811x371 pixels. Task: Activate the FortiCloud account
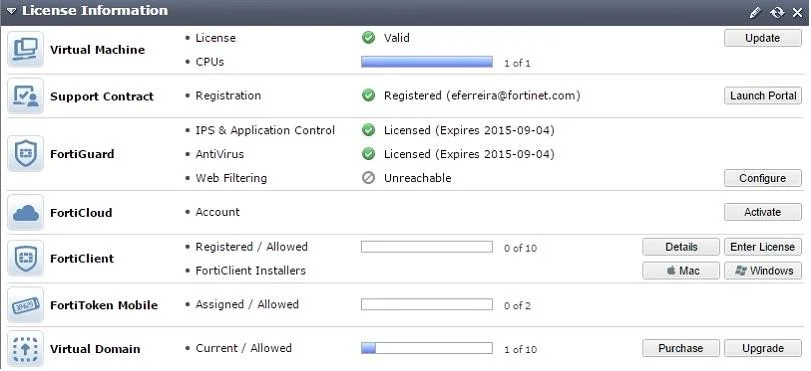762,212
